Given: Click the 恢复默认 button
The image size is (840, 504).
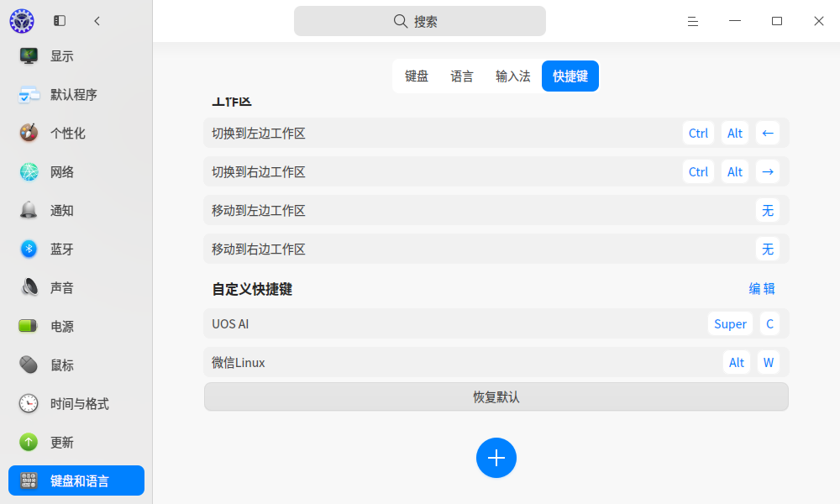Looking at the screenshot, I should tap(496, 396).
